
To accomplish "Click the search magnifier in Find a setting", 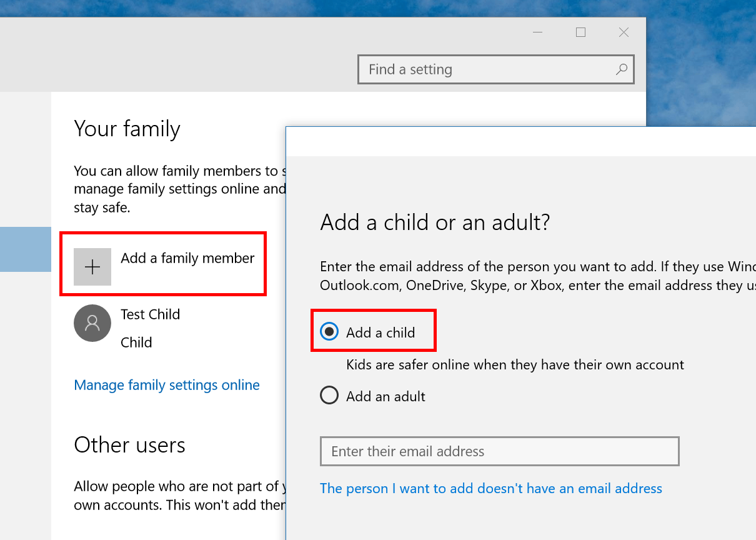I will pyautogui.click(x=621, y=69).
